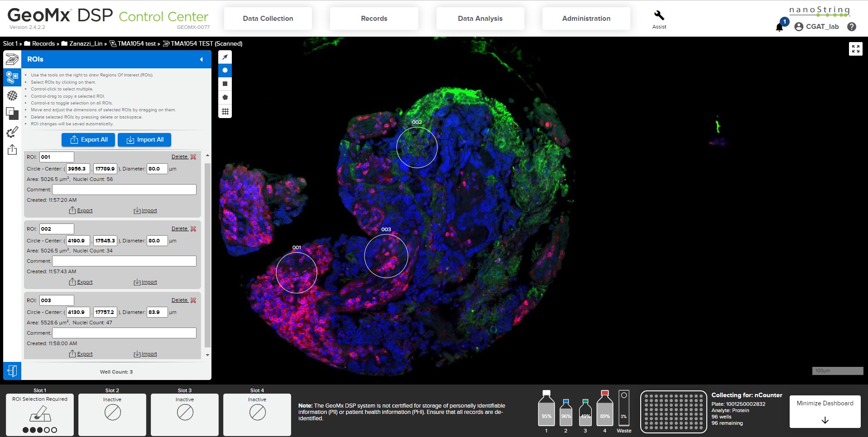Open the help question mark icon
The width and height of the screenshot is (868, 437).
coord(852,27)
